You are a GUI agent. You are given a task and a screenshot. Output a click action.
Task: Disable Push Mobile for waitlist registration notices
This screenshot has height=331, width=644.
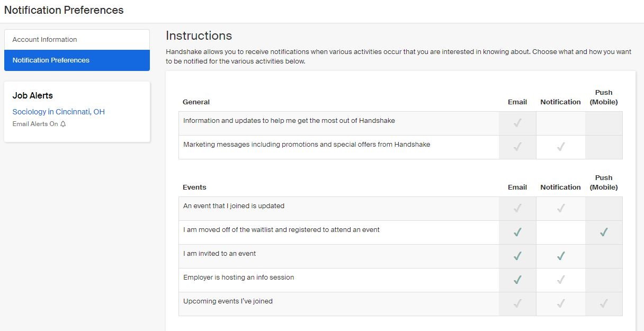(604, 232)
